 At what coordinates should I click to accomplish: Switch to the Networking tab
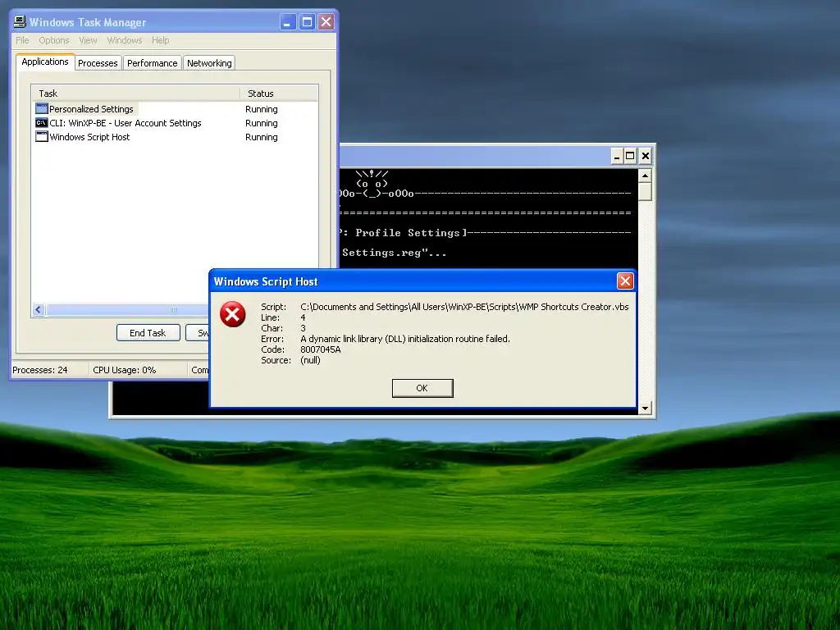pos(209,62)
